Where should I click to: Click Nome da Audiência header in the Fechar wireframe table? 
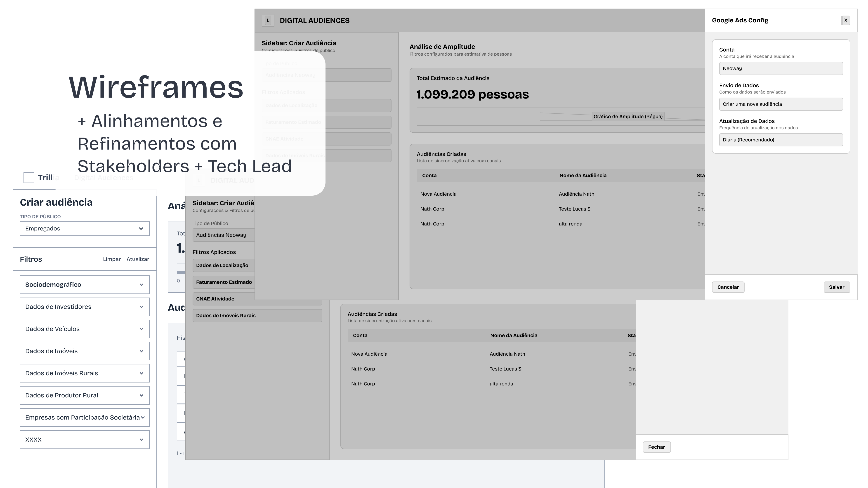514,335
